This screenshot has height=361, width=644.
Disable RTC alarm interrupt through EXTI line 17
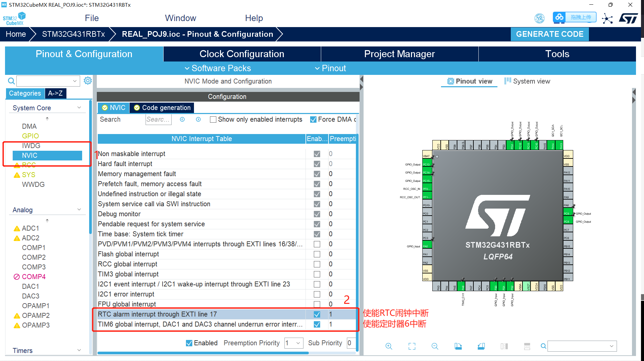coord(316,314)
